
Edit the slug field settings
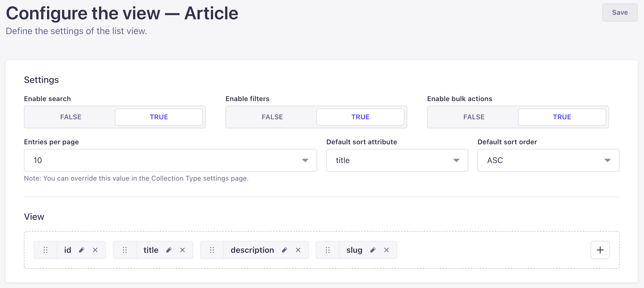tap(373, 250)
